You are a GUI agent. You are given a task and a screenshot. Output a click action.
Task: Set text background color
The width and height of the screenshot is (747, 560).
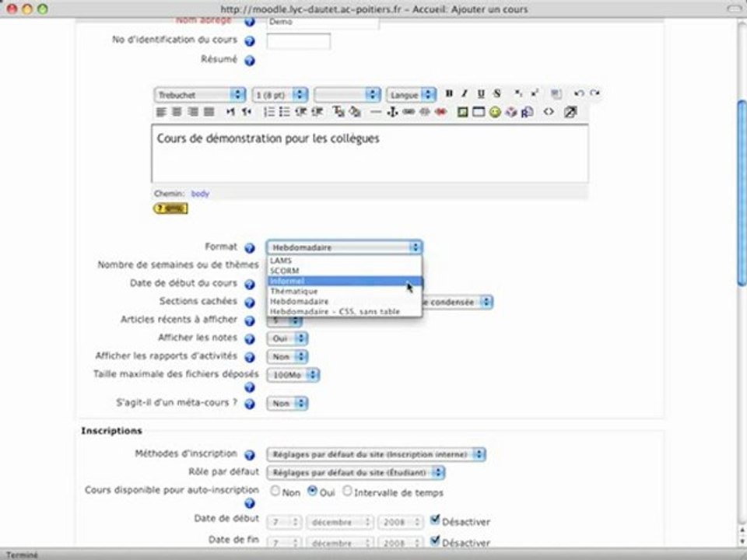pos(355,112)
